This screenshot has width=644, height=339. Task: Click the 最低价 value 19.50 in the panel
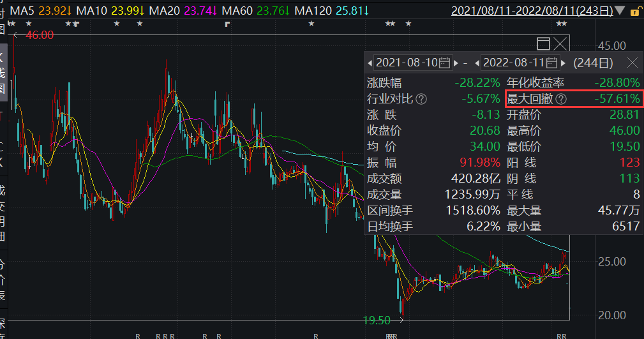[625, 147]
